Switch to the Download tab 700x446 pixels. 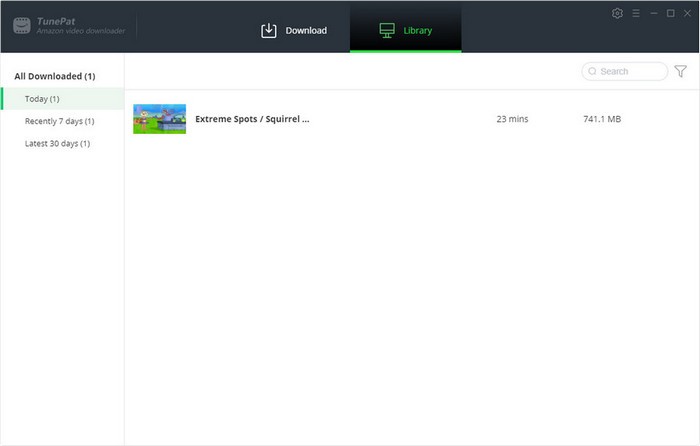coord(294,30)
